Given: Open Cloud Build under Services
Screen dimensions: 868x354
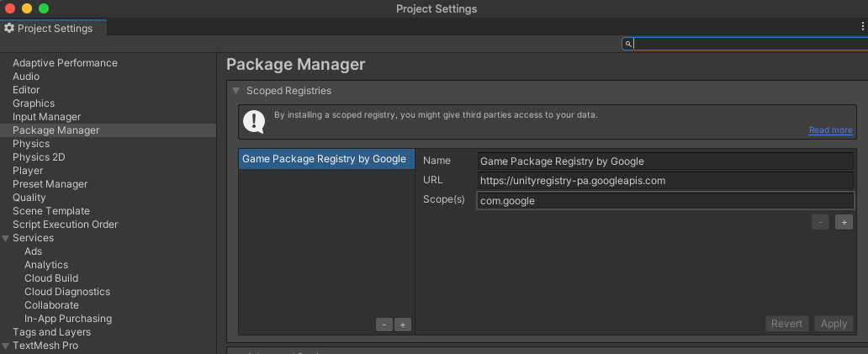Looking at the screenshot, I should pos(51,278).
